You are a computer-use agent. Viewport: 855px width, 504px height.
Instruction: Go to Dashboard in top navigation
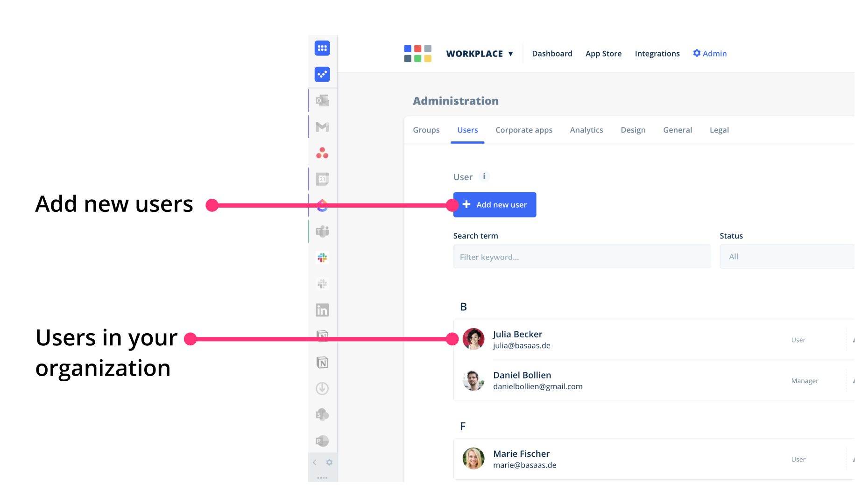coord(552,54)
